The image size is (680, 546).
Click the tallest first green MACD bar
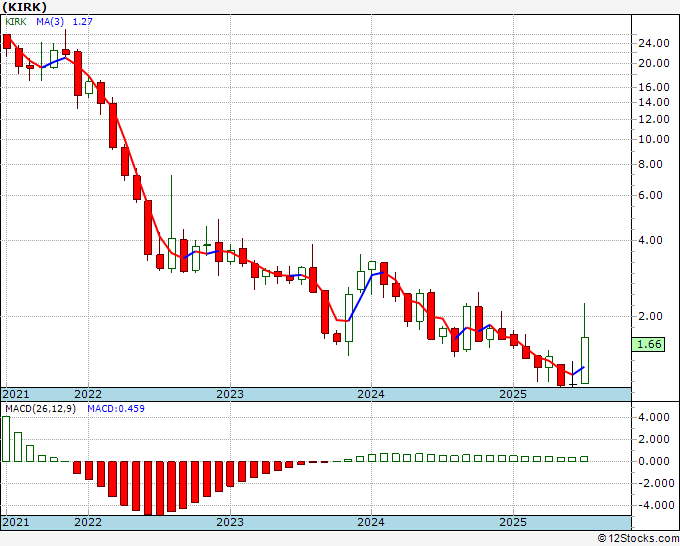point(6,439)
